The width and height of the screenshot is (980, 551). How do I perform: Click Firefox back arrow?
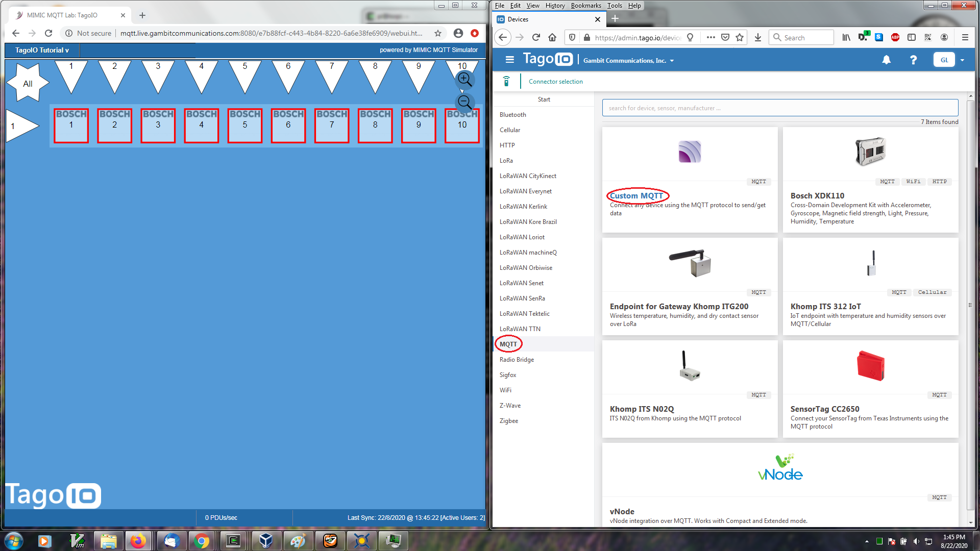tap(503, 37)
